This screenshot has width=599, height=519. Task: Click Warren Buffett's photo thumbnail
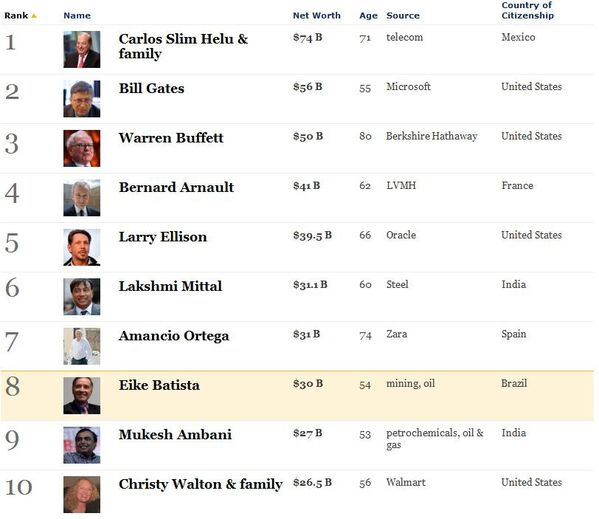coord(82,149)
